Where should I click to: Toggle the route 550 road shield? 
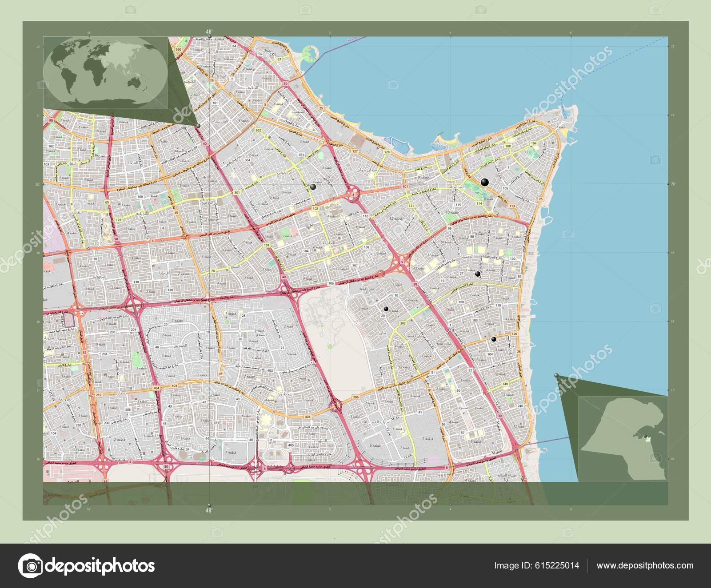(178, 50)
